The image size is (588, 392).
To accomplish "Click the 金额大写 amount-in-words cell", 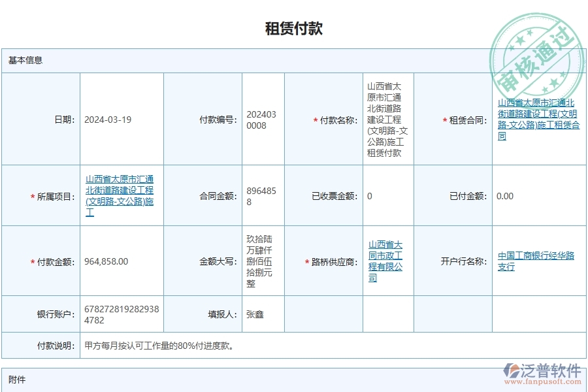I will pos(259,260).
